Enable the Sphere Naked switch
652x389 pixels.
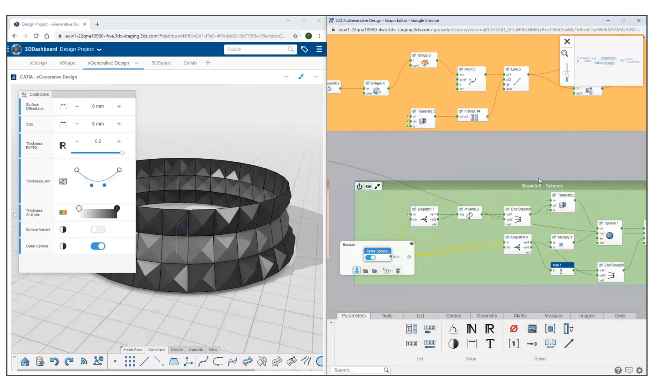[98, 229]
